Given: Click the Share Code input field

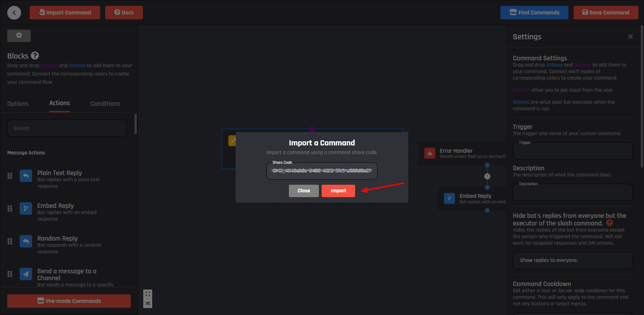Looking at the screenshot, I should point(322,171).
